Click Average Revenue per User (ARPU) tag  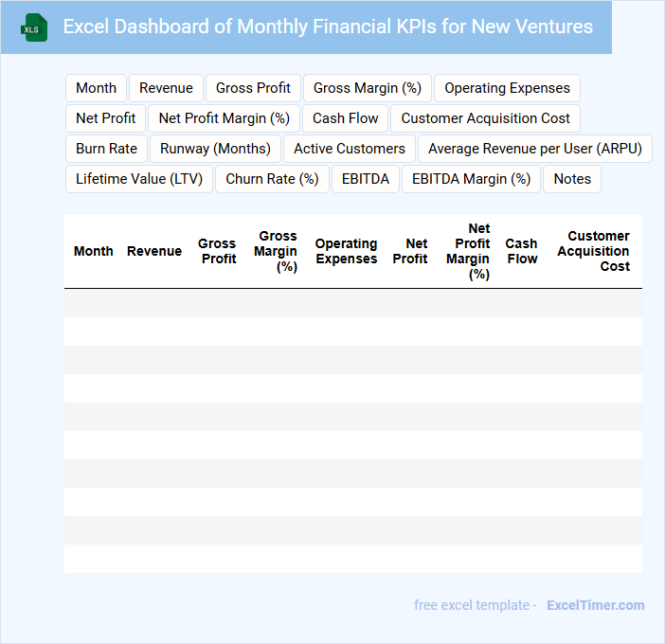[x=535, y=149]
